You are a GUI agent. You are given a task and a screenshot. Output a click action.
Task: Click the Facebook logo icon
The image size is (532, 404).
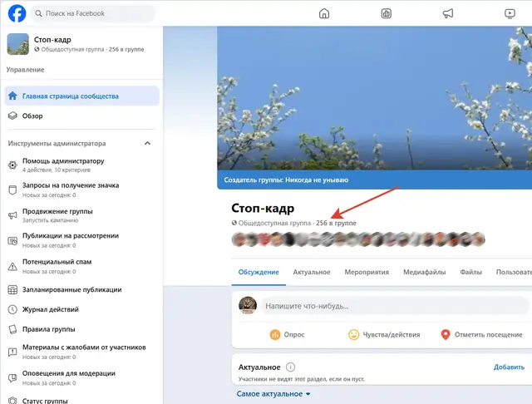coord(17,13)
